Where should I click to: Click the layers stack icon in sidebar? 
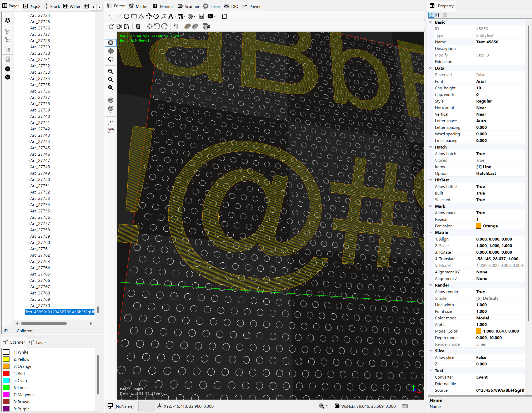(x=8, y=20)
